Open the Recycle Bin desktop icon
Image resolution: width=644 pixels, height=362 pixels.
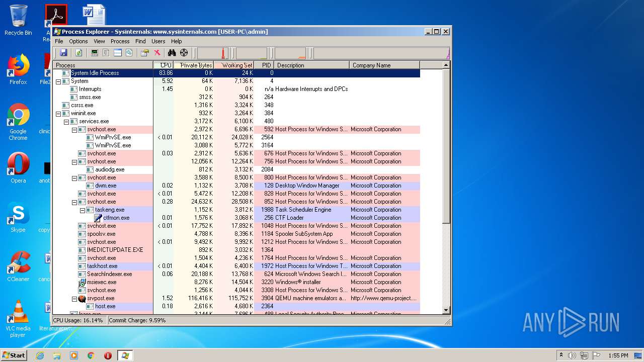18,20
